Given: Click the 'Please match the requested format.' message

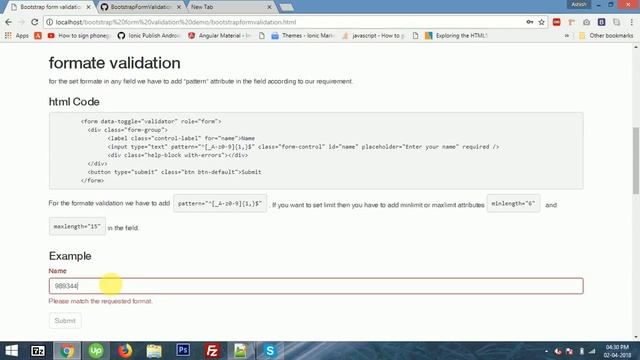Looking at the screenshot, I should click(x=100, y=301).
